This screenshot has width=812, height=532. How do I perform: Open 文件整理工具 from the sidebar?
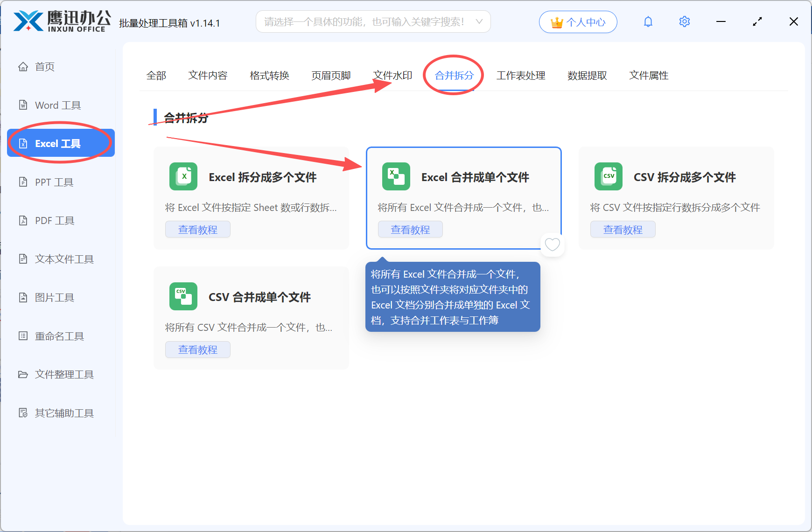tap(63, 374)
